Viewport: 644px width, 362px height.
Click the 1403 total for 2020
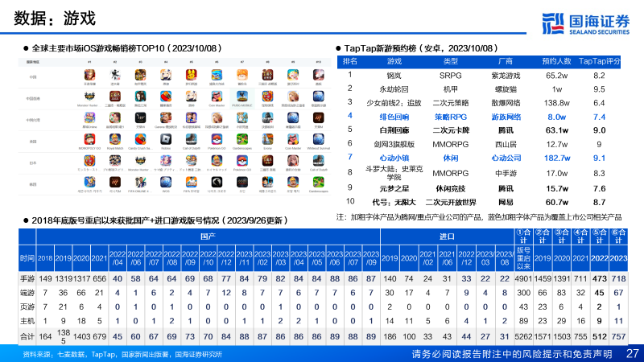(81, 336)
